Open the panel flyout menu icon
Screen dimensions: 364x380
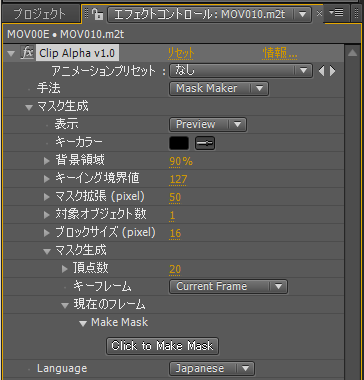[336, 13]
